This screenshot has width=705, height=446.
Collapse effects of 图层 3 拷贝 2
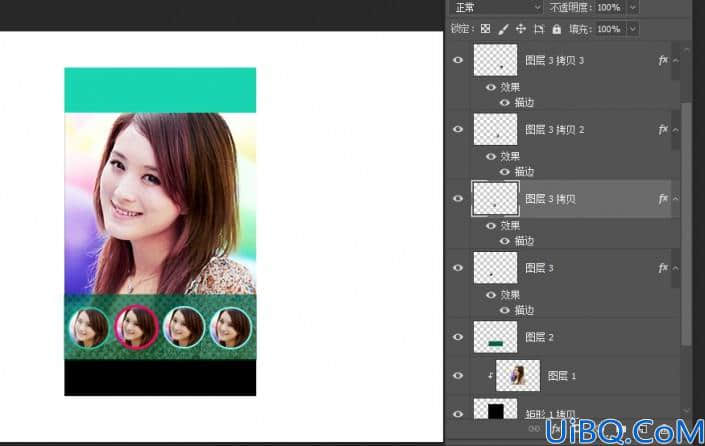tap(676, 130)
